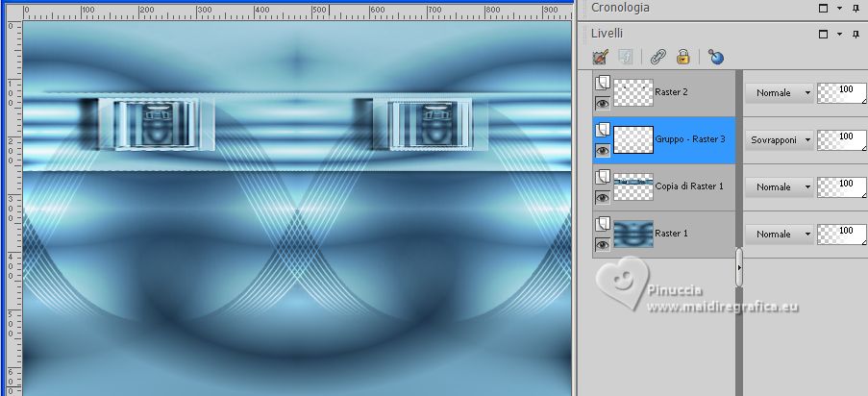Click the Cronologia panel title
The image size is (868, 396).
pyautogui.click(x=620, y=7)
